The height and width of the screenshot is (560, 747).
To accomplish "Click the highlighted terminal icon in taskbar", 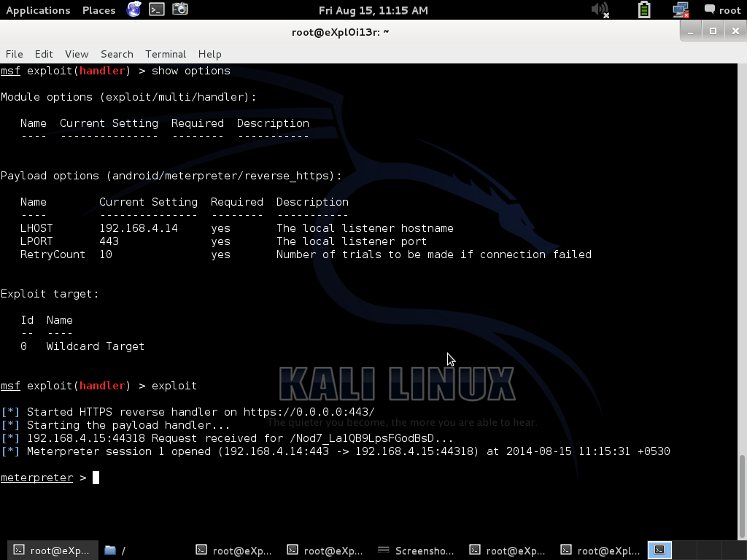I will (659, 550).
